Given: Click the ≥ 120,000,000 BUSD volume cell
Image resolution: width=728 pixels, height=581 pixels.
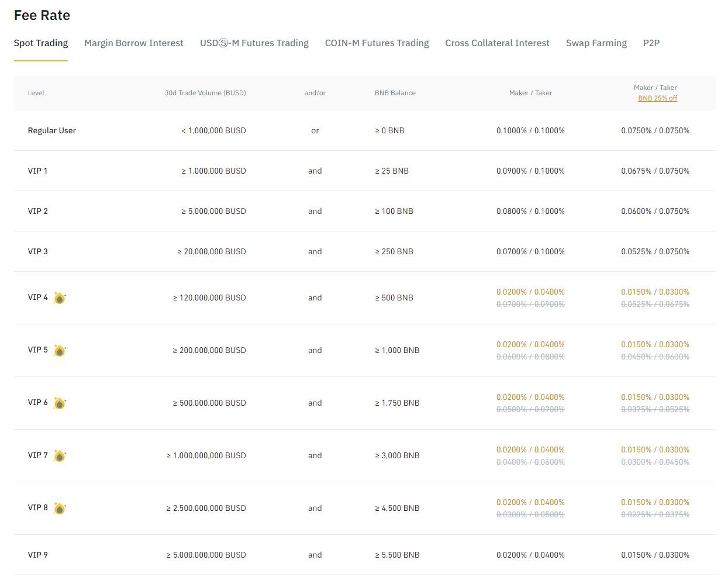Looking at the screenshot, I should 209,298.
